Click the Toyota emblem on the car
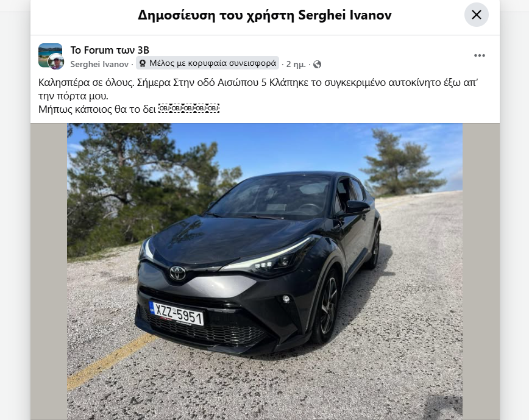The height and width of the screenshot is (420, 529). (x=177, y=272)
